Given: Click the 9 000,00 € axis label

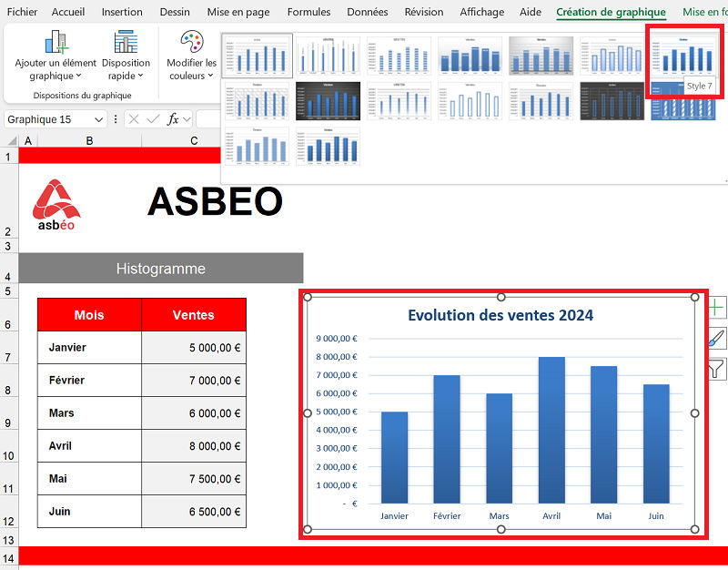Looking at the screenshot, I should pyautogui.click(x=337, y=339).
